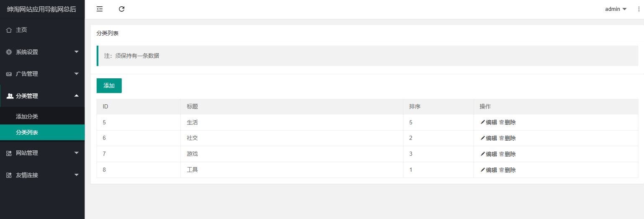Collapse the 分类管理 menu arrow
Screen dimensions: 644x219
tap(76, 96)
